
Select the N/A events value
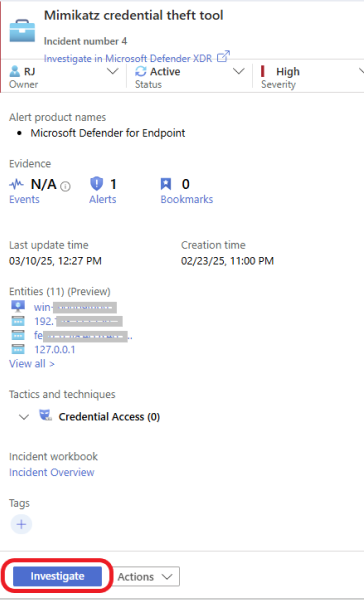pyautogui.click(x=44, y=184)
